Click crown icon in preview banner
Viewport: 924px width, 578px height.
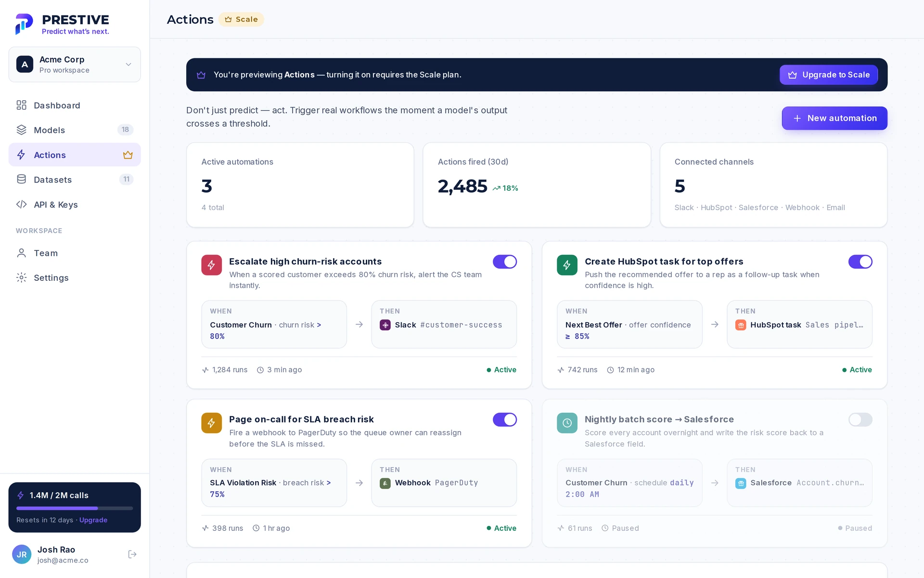click(x=201, y=75)
